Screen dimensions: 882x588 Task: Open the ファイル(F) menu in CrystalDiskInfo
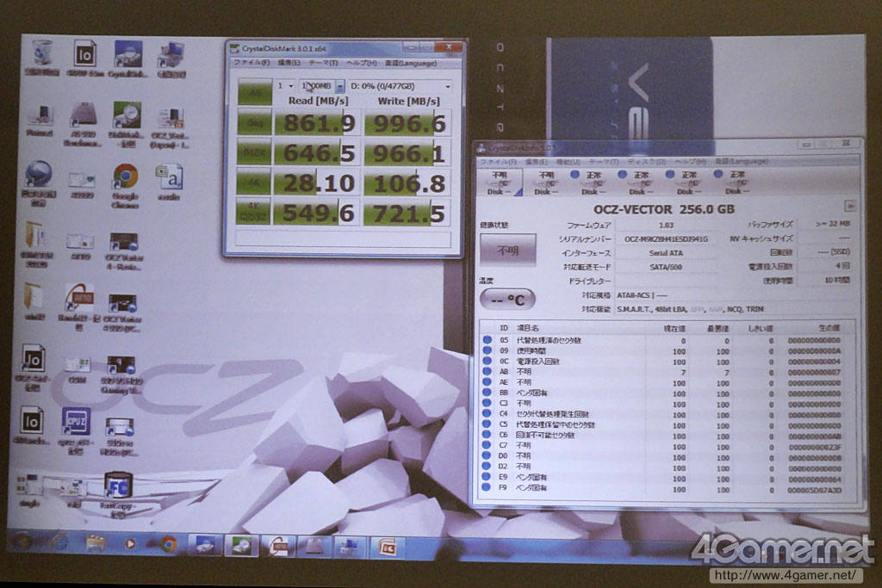point(497,162)
